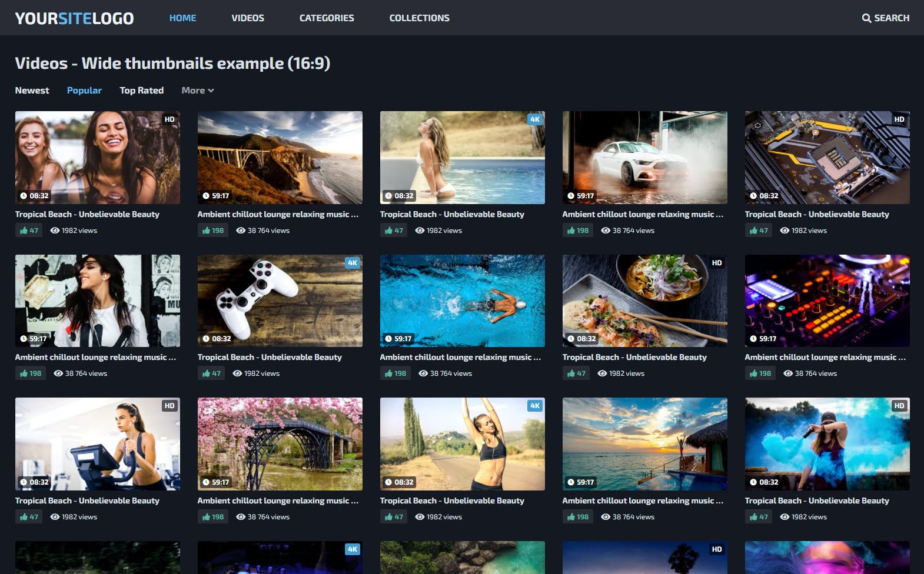Open the computer motherboard thumbnail
Screen dimensions: 924x574
coord(827,158)
